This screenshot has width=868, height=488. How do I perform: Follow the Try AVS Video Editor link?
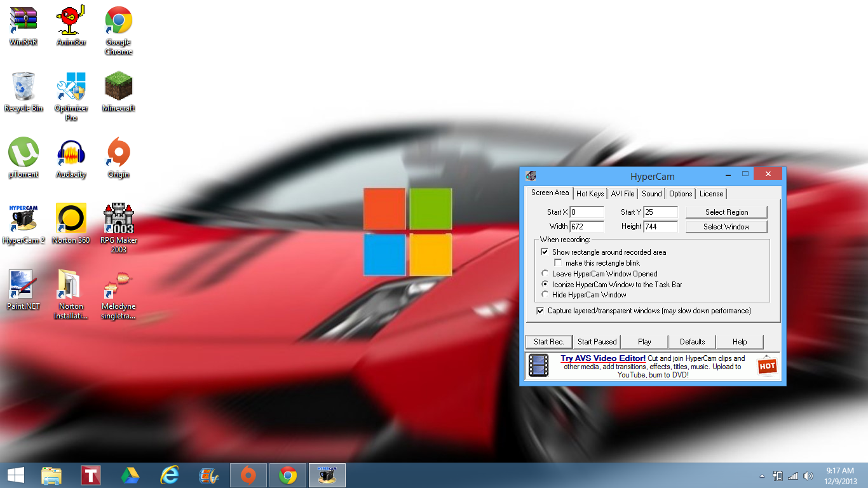coord(603,358)
